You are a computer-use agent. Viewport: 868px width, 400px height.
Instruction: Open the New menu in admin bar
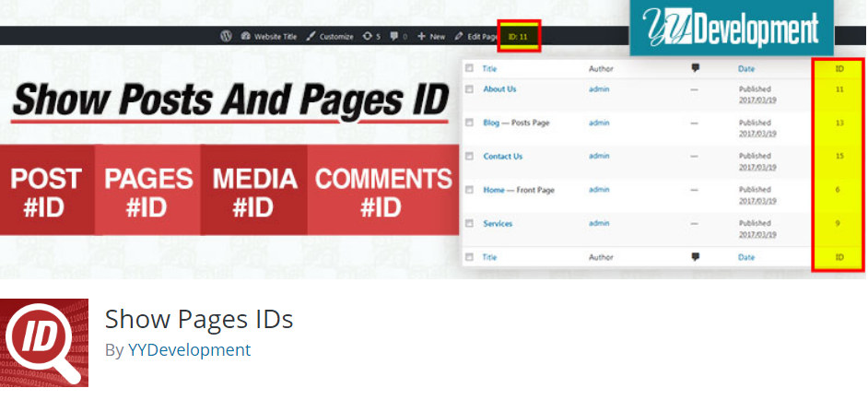coord(431,37)
